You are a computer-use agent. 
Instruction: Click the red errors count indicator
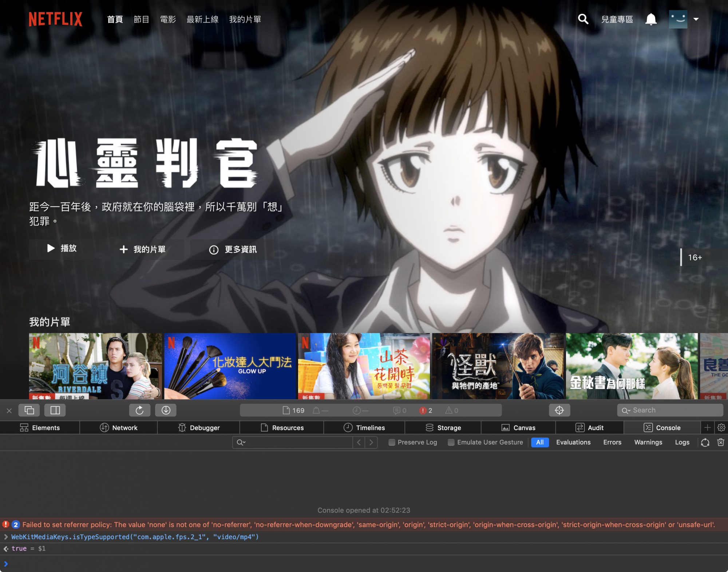pyautogui.click(x=426, y=410)
